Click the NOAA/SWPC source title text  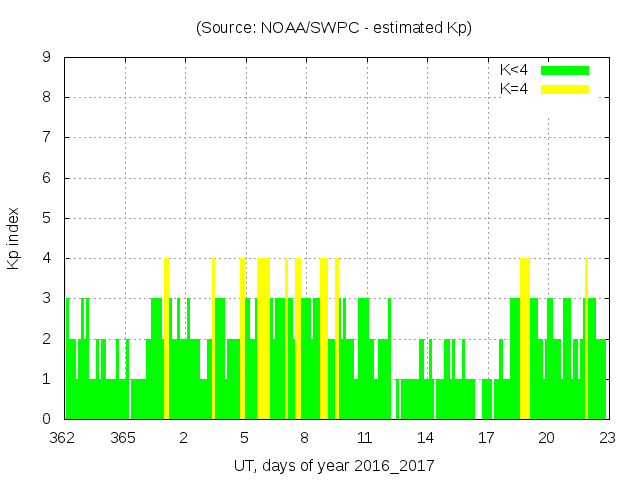tap(334, 28)
